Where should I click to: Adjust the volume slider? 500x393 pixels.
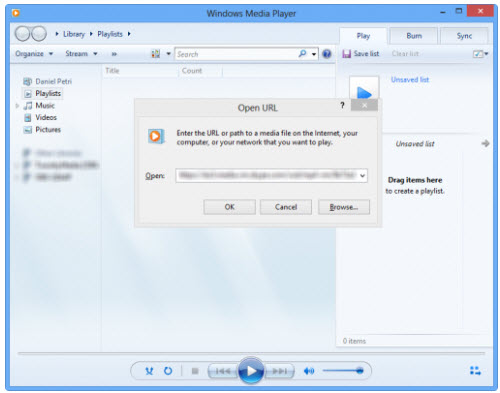[x=343, y=371]
